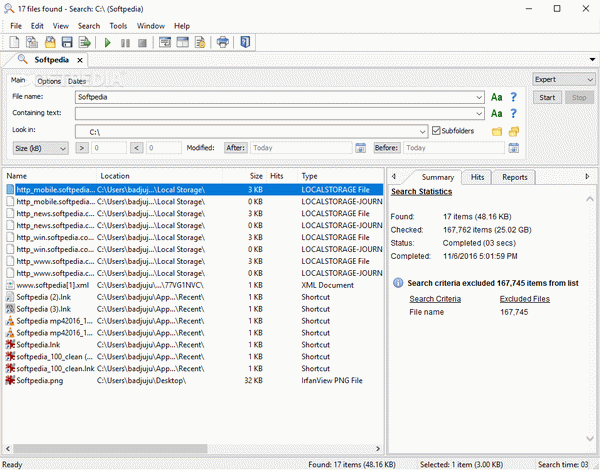Open question mark help beside Containing text
This screenshot has height=470, width=600.
click(x=514, y=113)
